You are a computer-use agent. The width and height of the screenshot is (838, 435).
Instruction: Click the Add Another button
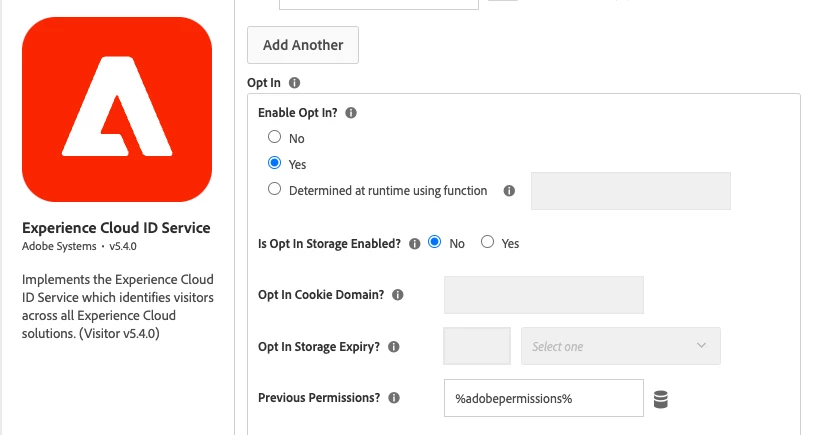302,45
